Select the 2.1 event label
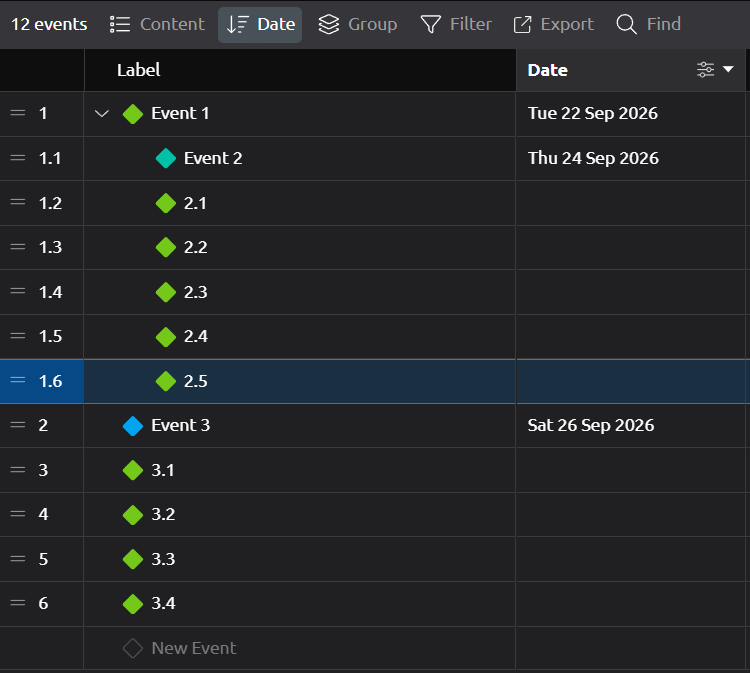 pyautogui.click(x=195, y=203)
